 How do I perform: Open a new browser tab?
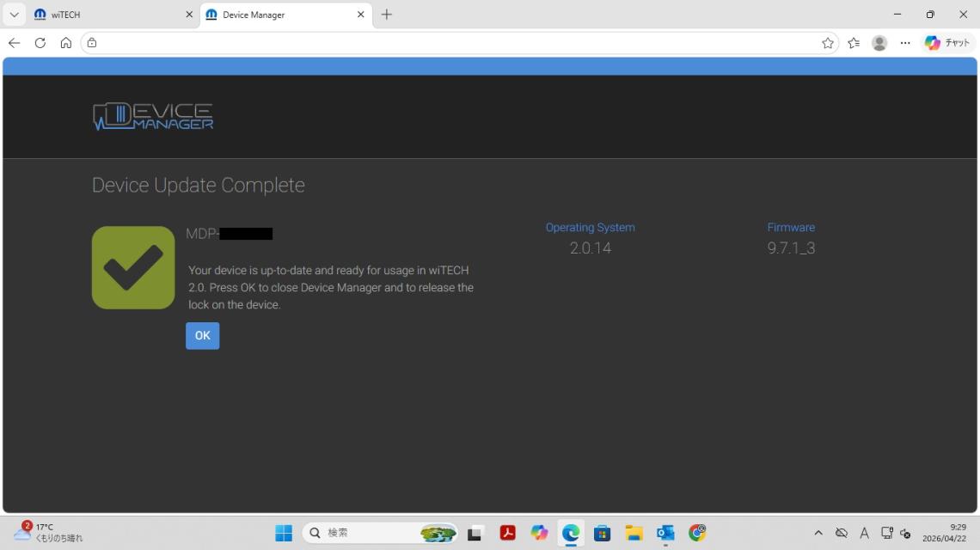387,15
